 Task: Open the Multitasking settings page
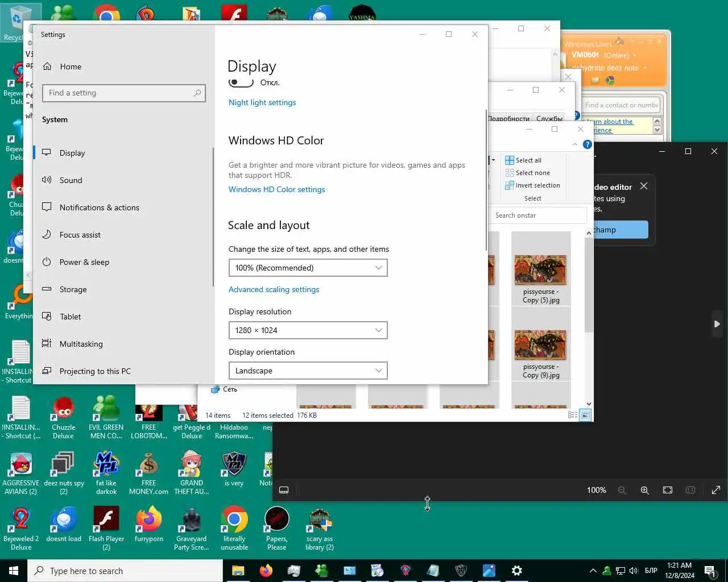[x=73, y=344]
